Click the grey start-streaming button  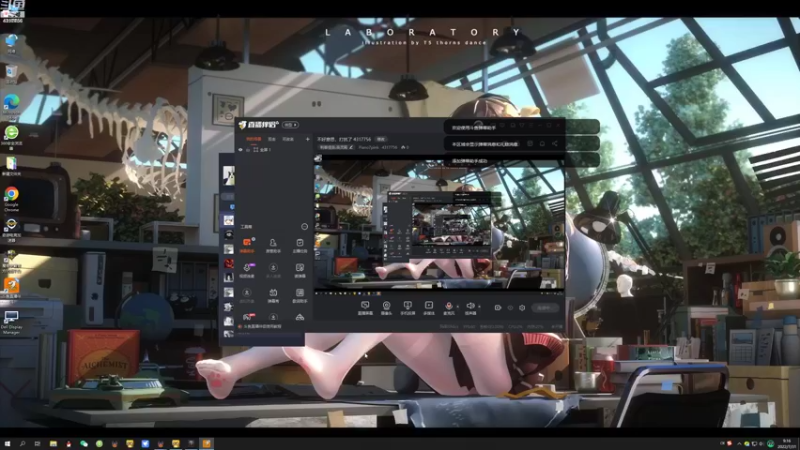544,308
